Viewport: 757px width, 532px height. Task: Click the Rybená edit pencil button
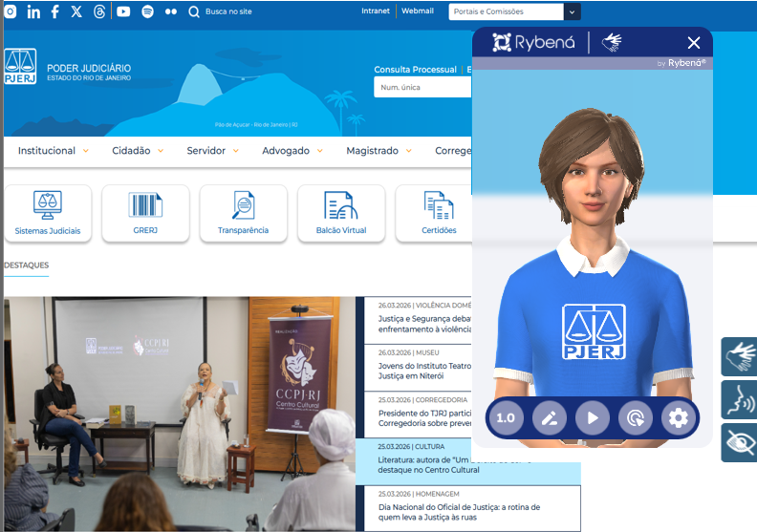pyautogui.click(x=549, y=417)
